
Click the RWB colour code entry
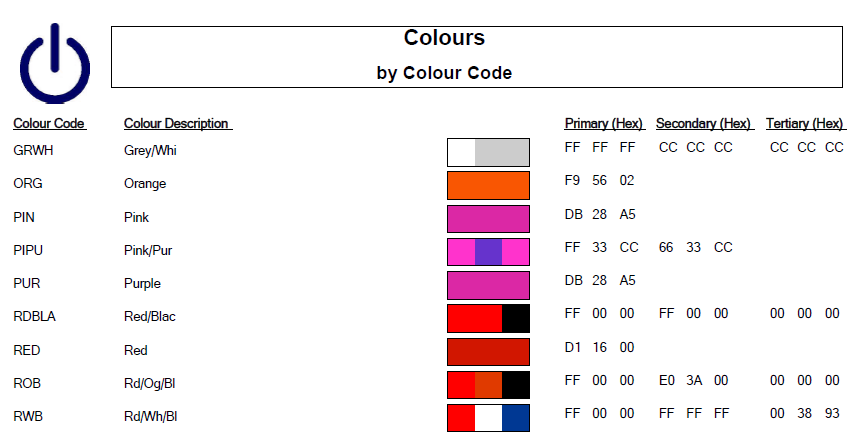(x=28, y=416)
